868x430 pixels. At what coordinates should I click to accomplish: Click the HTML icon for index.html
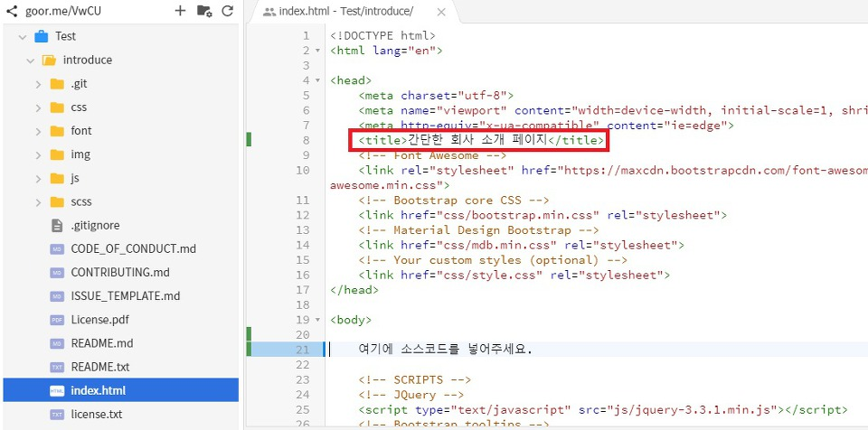click(57, 391)
